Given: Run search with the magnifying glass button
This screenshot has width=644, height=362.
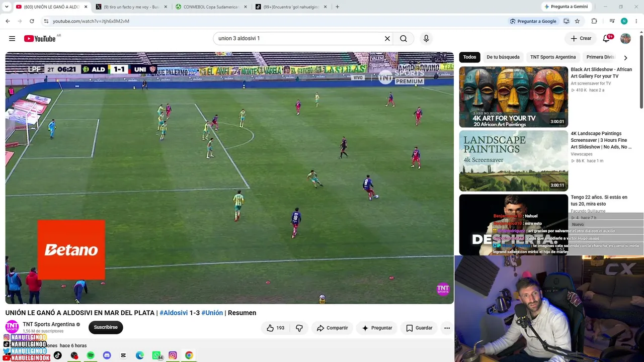Looking at the screenshot, I should pos(404,39).
